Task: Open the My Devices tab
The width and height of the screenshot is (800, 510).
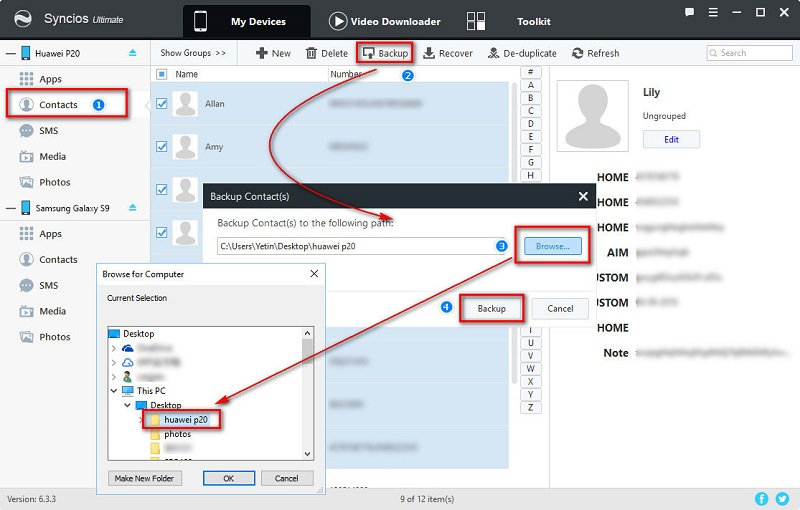Action: (246, 21)
